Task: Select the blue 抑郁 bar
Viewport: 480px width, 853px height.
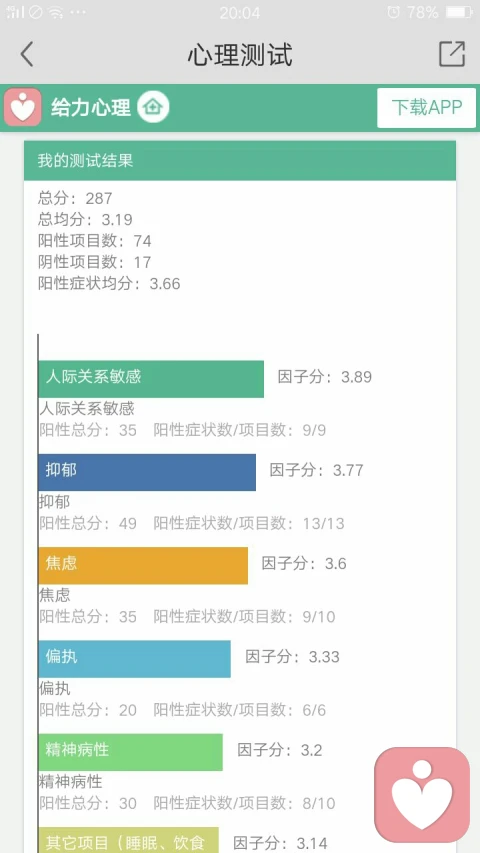Action: coord(147,472)
